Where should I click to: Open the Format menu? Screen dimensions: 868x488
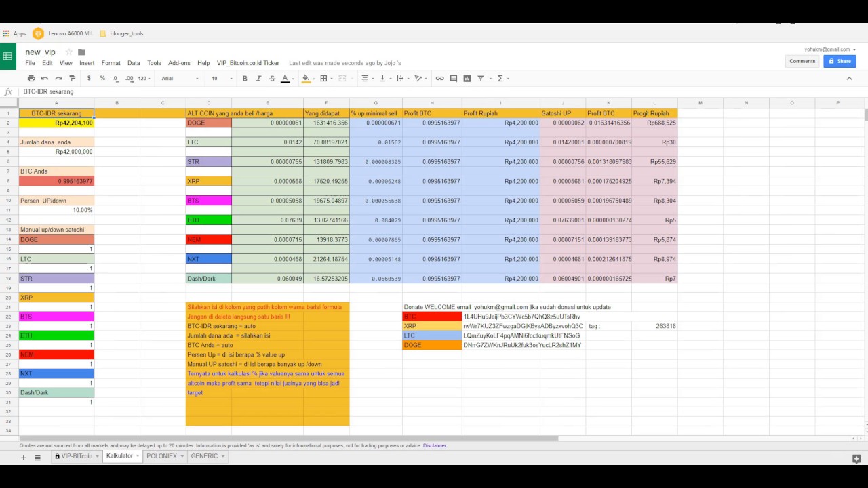[x=111, y=63]
